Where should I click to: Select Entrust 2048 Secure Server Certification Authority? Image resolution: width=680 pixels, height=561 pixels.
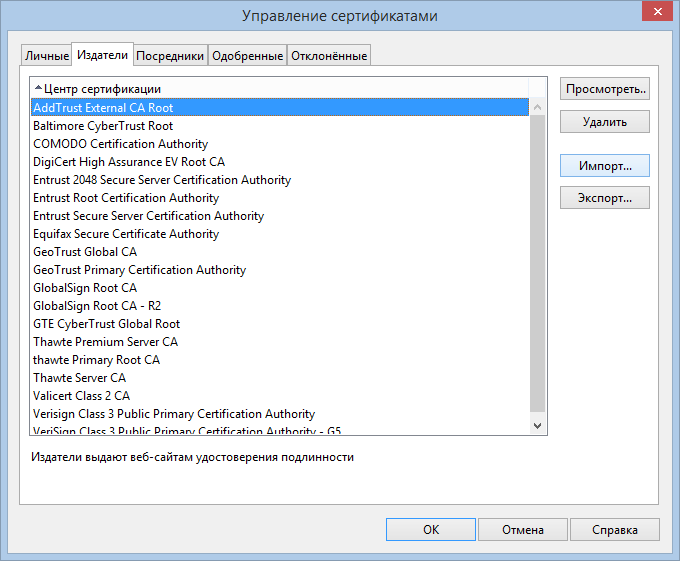[x=280, y=179]
